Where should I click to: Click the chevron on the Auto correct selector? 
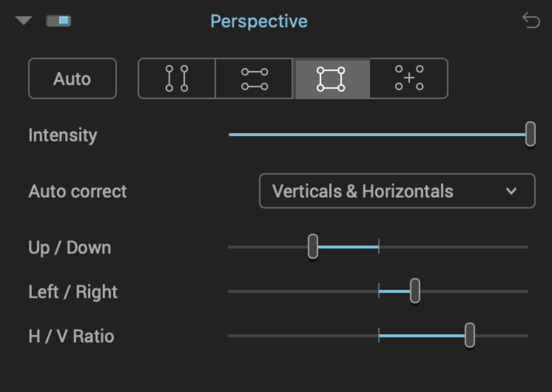click(x=511, y=191)
